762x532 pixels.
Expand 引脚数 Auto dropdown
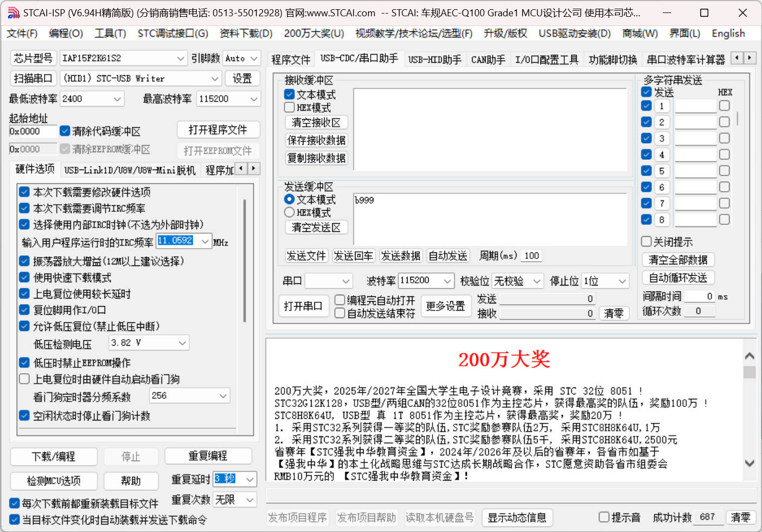[x=254, y=58]
